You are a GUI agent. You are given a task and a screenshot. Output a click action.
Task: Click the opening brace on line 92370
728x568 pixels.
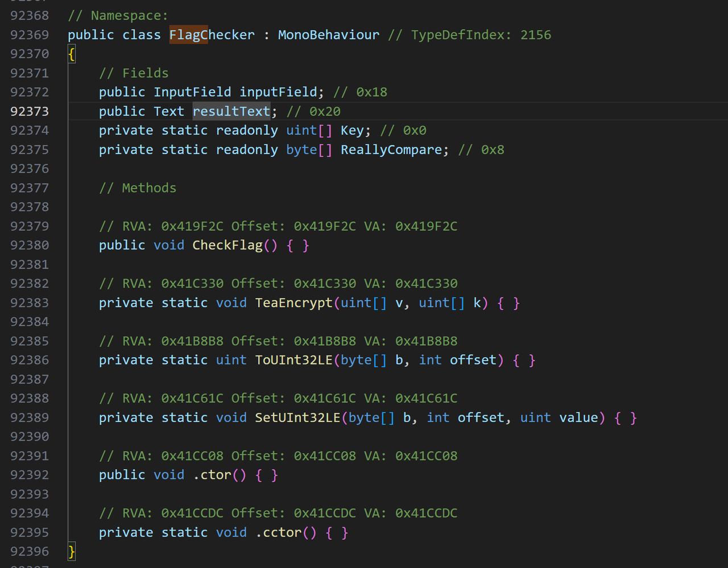click(72, 55)
